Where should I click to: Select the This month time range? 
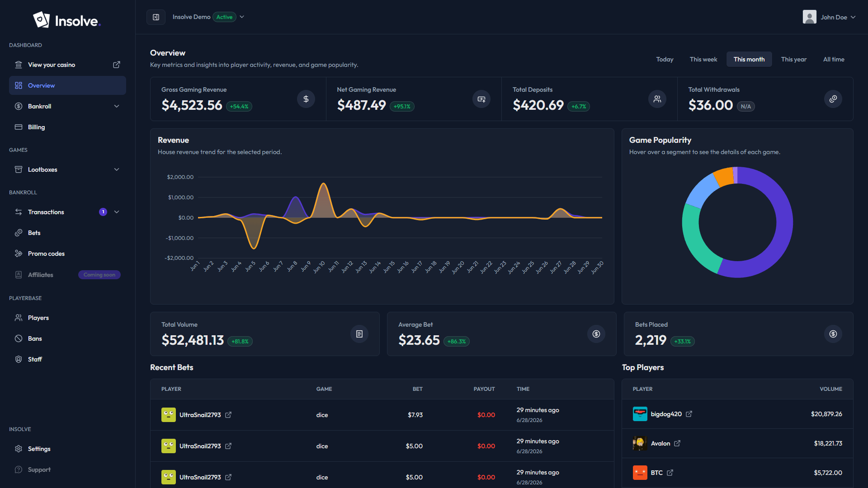coord(749,59)
